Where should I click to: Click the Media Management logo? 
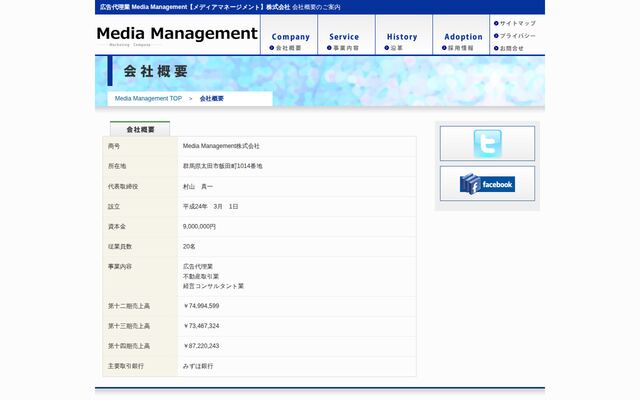pos(177,34)
